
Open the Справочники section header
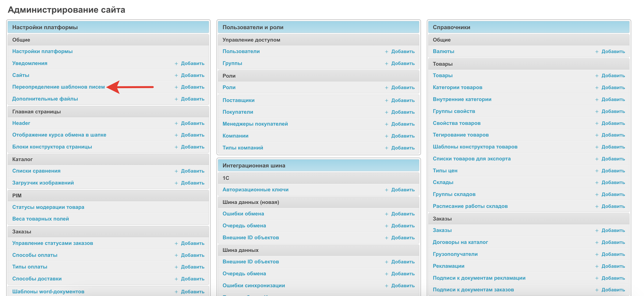[x=451, y=28]
